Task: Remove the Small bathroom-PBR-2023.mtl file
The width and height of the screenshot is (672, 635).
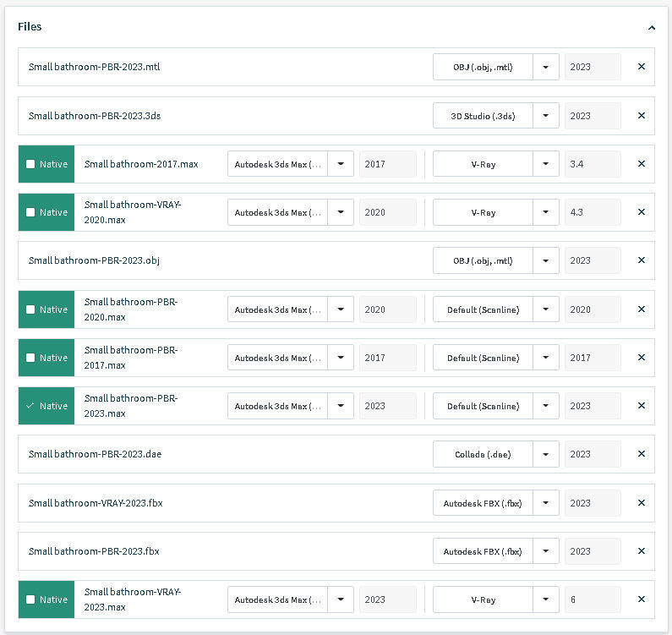Action: [x=641, y=67]
